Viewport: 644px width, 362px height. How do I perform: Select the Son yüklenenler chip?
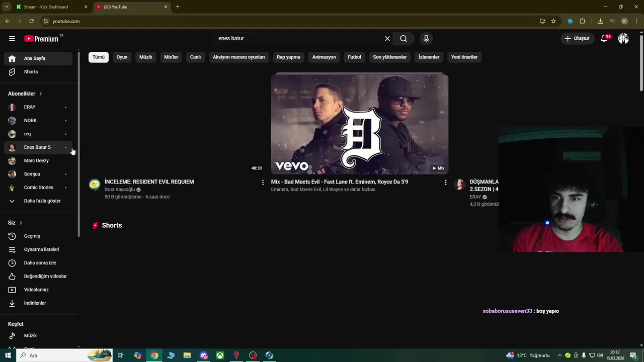(390, 57)
